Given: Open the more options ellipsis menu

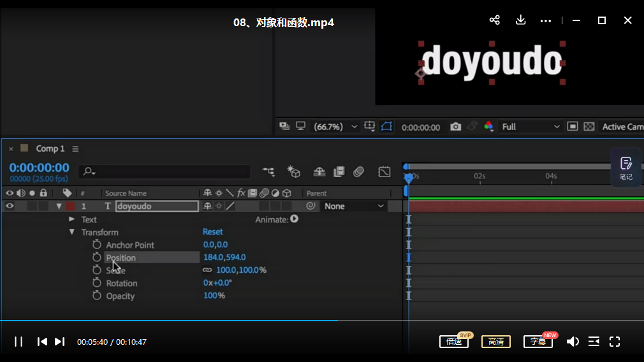Looking at the screenshot, I should (545, 20).
